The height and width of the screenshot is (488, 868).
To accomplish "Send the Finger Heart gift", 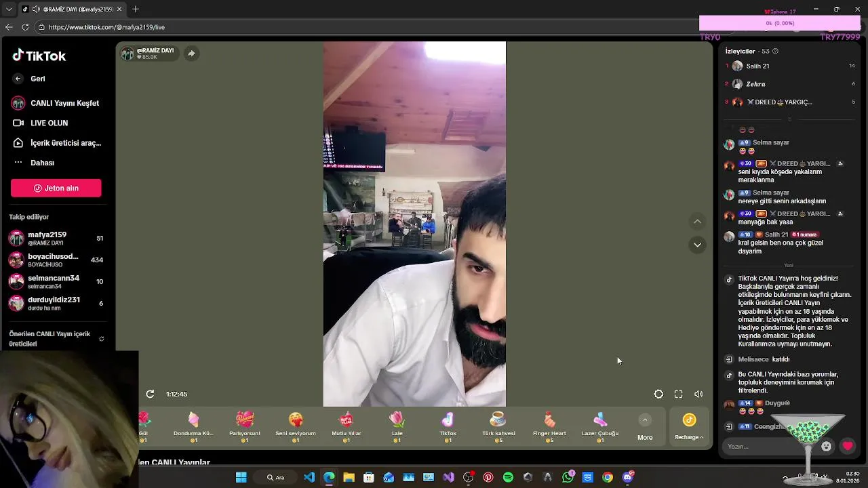I will point(549,427).
